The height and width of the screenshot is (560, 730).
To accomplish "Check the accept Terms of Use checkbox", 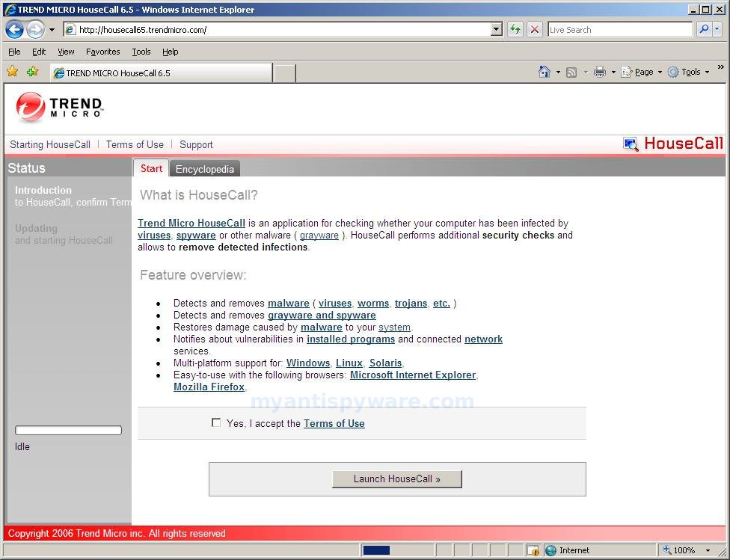I will click(216, 422).
